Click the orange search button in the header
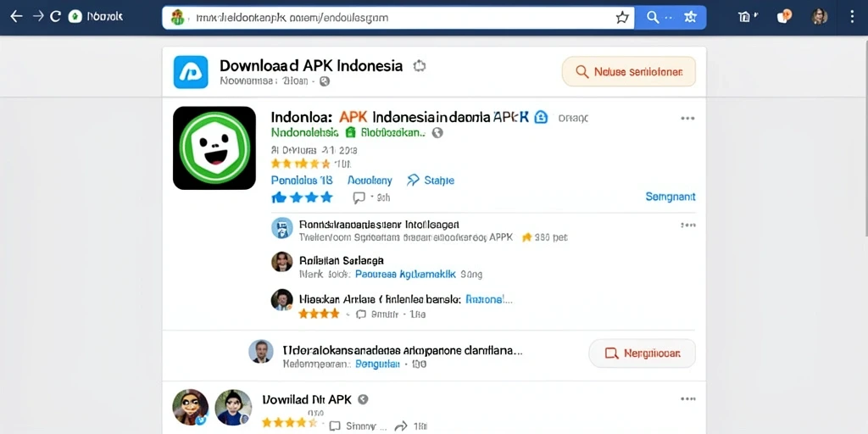Image resolution: width=868 pixels, height=434 pixels. coord(629,71)
